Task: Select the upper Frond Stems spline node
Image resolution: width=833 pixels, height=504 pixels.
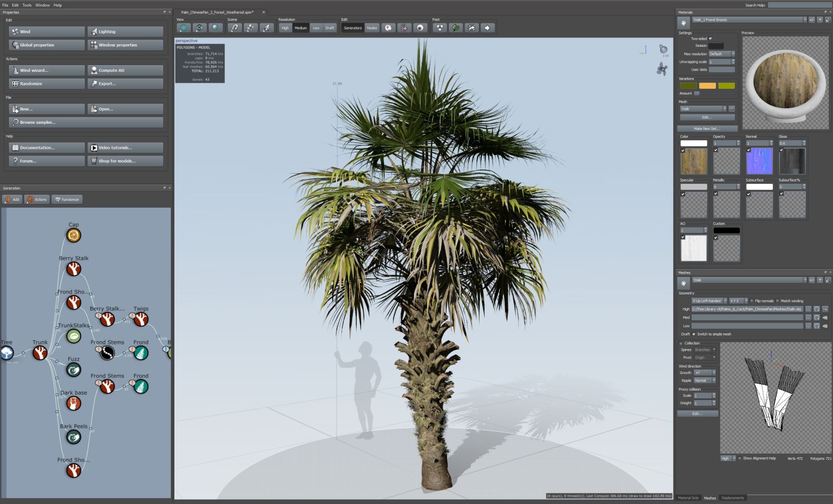Action: click(107, 353)
